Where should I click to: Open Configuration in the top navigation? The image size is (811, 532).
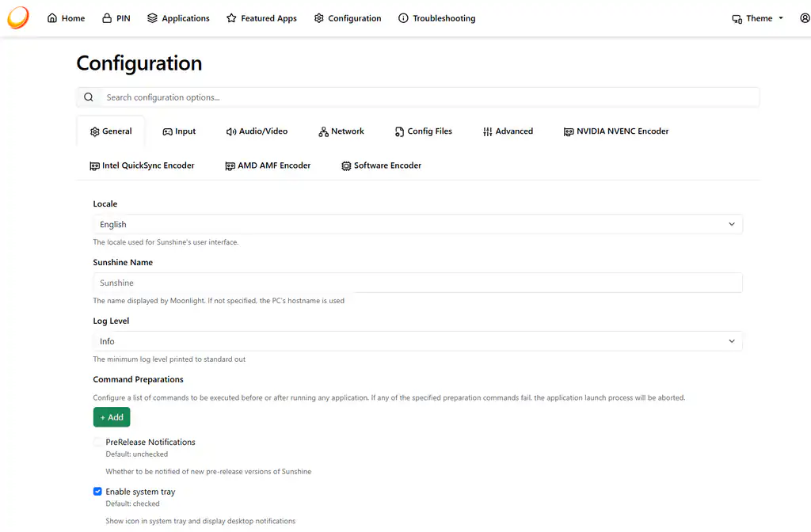coord(348,18)
